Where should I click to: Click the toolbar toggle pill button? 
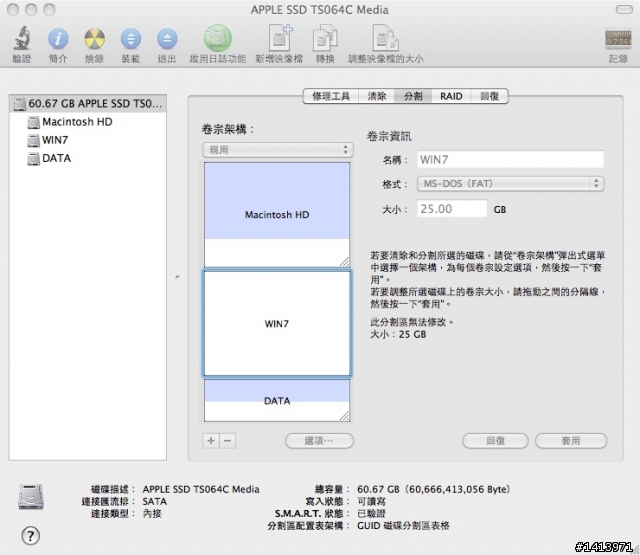[624, 9]
